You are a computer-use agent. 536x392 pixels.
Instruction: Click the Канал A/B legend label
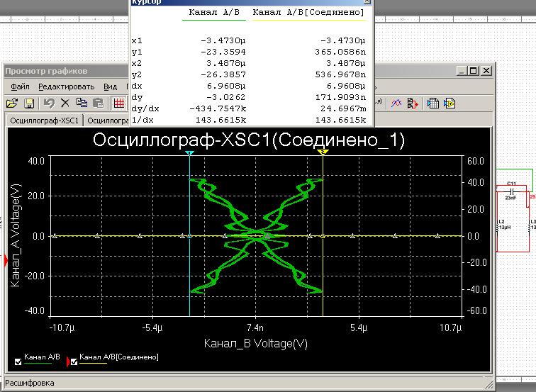click(42, 357)
